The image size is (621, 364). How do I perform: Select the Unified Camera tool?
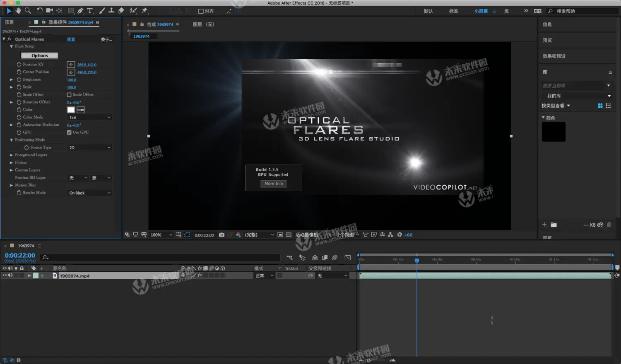(49, 11)
